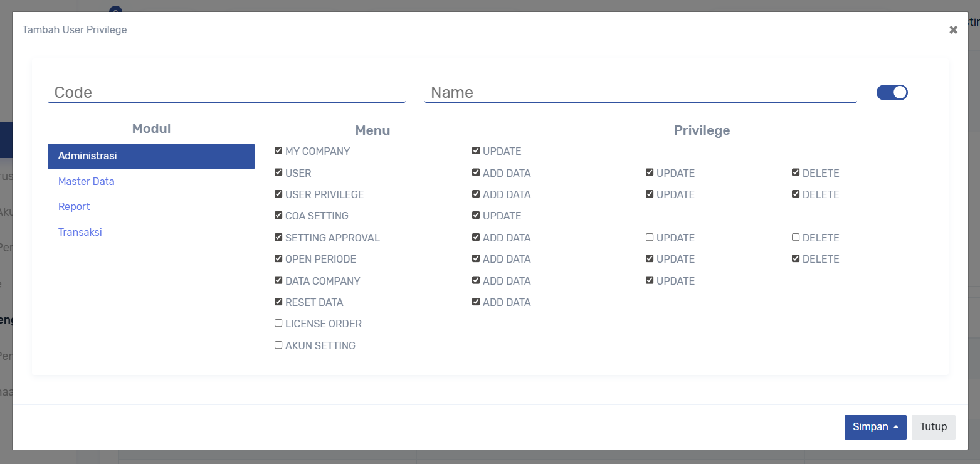Image resolution: width=980 pixels, height=464 pixels.
Task: Close the Tambah User Privilege dialog
Action: click(x=953, y=30)
